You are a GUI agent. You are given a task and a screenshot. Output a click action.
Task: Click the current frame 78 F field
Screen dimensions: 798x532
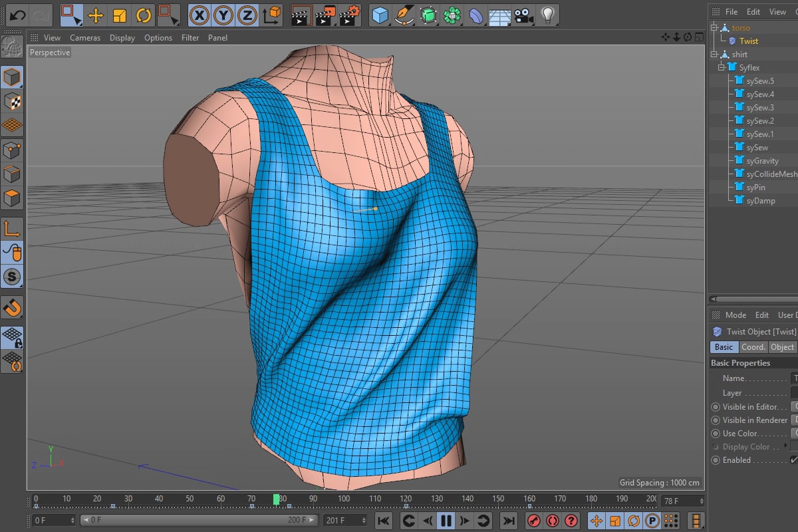[683, 501]
